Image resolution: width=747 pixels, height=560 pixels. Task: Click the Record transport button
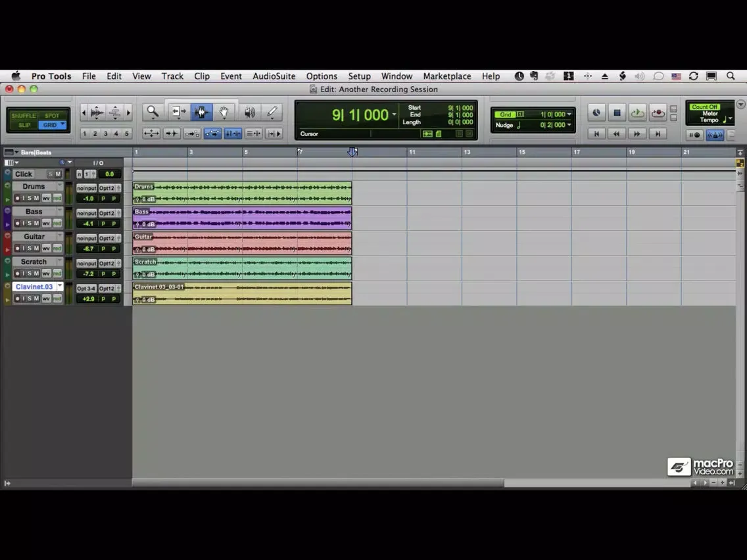click(658, 113)
